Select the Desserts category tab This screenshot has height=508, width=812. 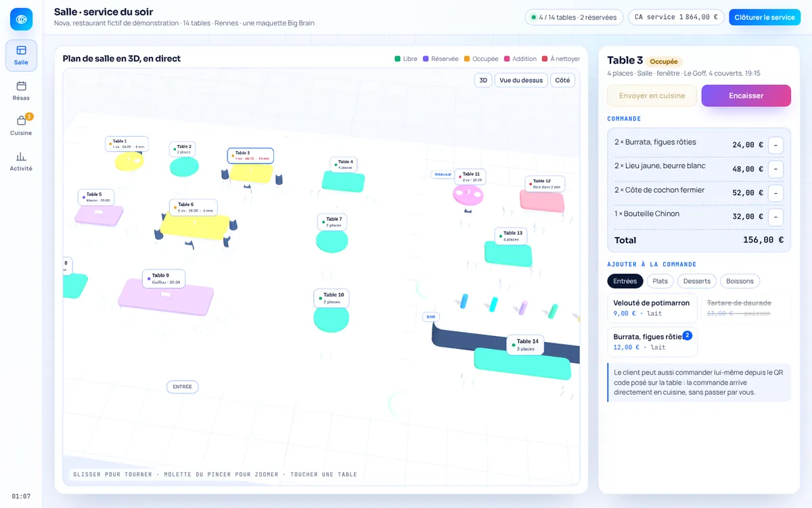[x=696, y=281]
